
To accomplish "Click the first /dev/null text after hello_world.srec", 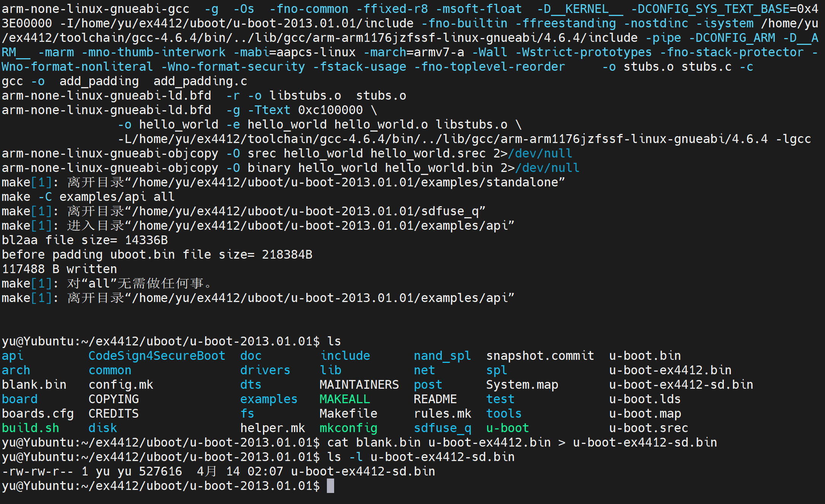I will 540,153.
